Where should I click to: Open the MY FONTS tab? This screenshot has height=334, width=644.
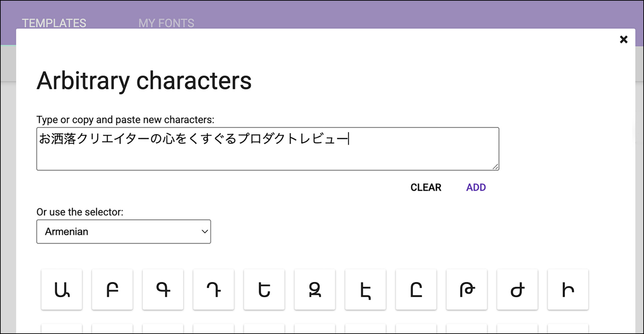[x=166, y=23]
